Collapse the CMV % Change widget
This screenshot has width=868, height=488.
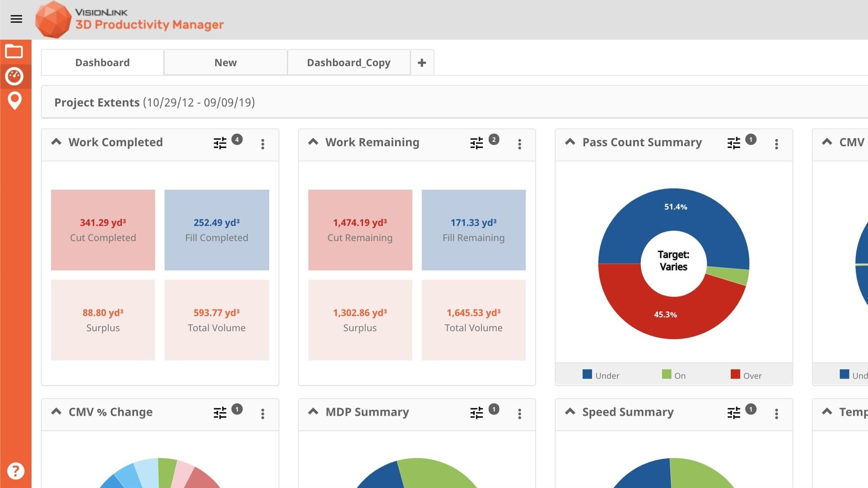tap(56, 411)
